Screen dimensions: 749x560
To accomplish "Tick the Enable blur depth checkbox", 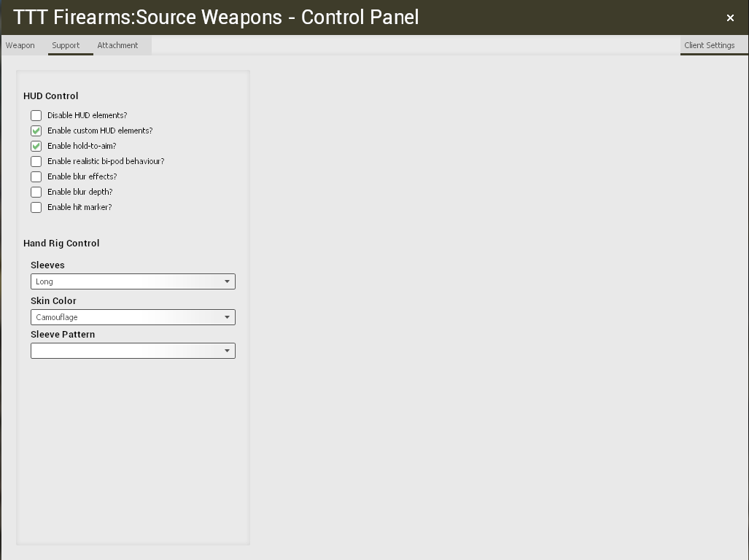I will tap(36, 192).
